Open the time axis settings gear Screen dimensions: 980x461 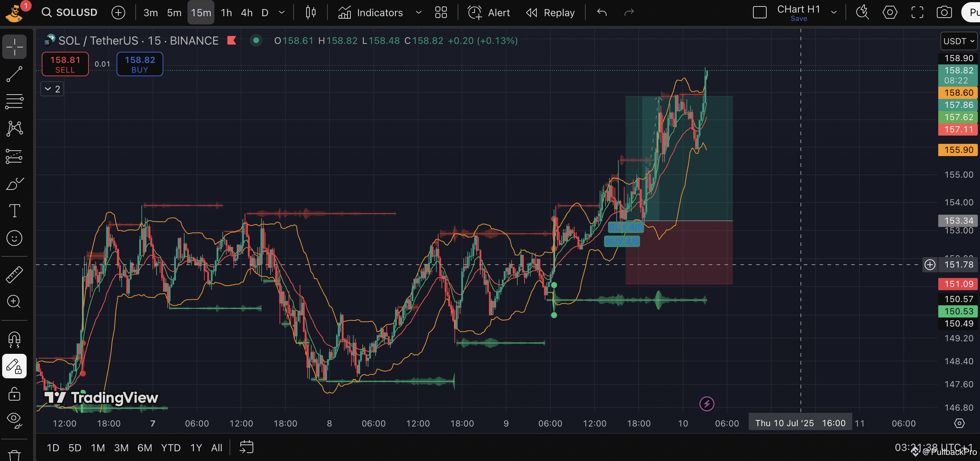pyautogui.click(x=959, y=423)
